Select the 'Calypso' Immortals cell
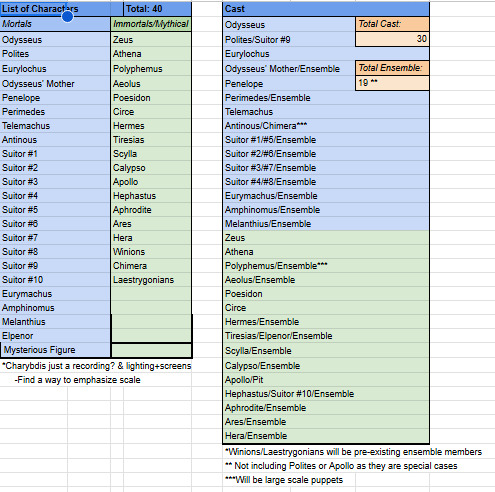The width and height of the screenshot is (495, 492). [x=151, y=168]
